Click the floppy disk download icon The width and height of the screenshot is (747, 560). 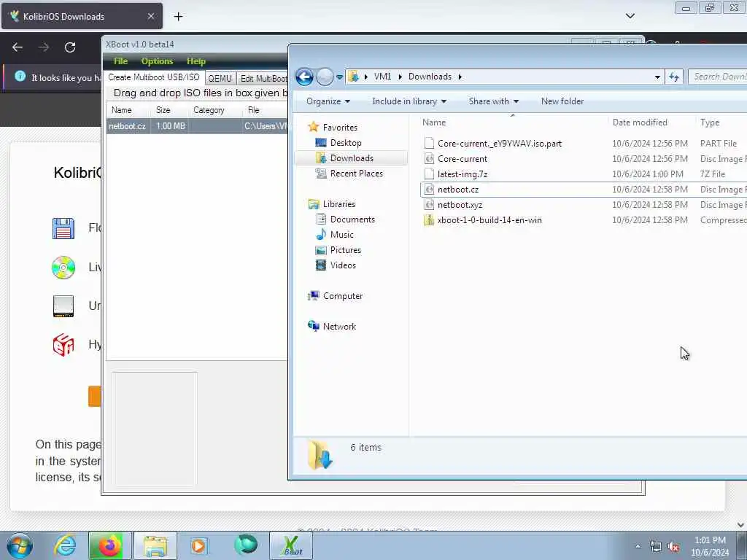pos(63,228)
